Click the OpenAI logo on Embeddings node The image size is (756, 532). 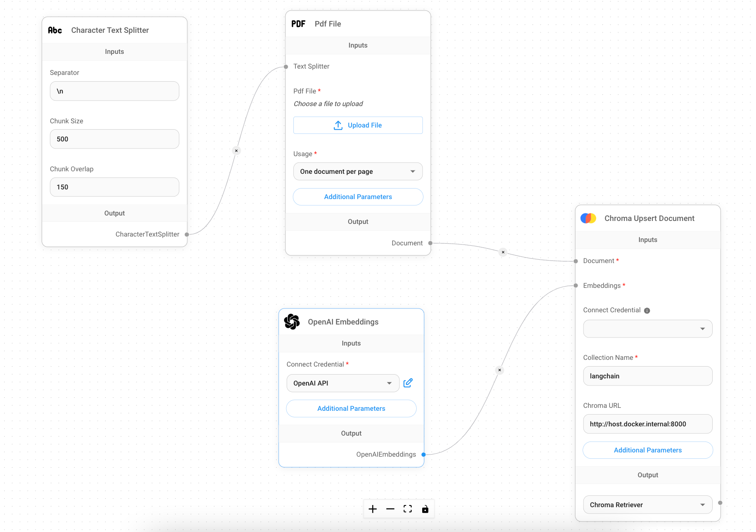[292, 322]
